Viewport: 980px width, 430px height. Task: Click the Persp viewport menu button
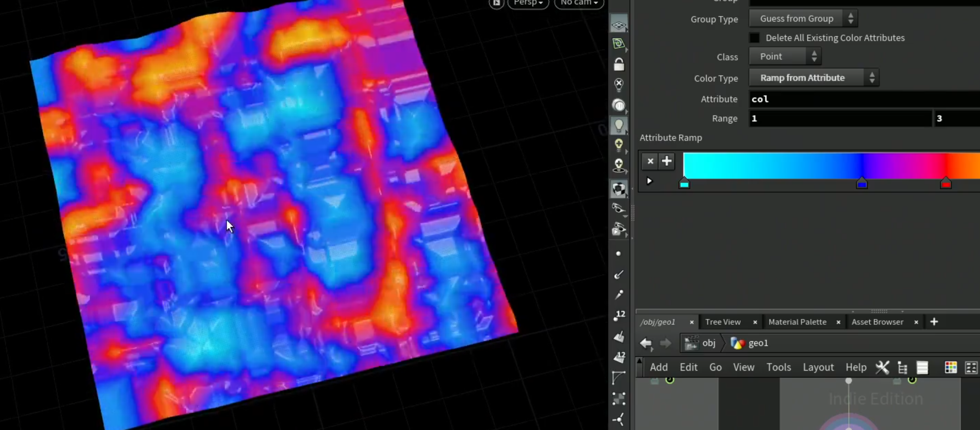point(528,3)
